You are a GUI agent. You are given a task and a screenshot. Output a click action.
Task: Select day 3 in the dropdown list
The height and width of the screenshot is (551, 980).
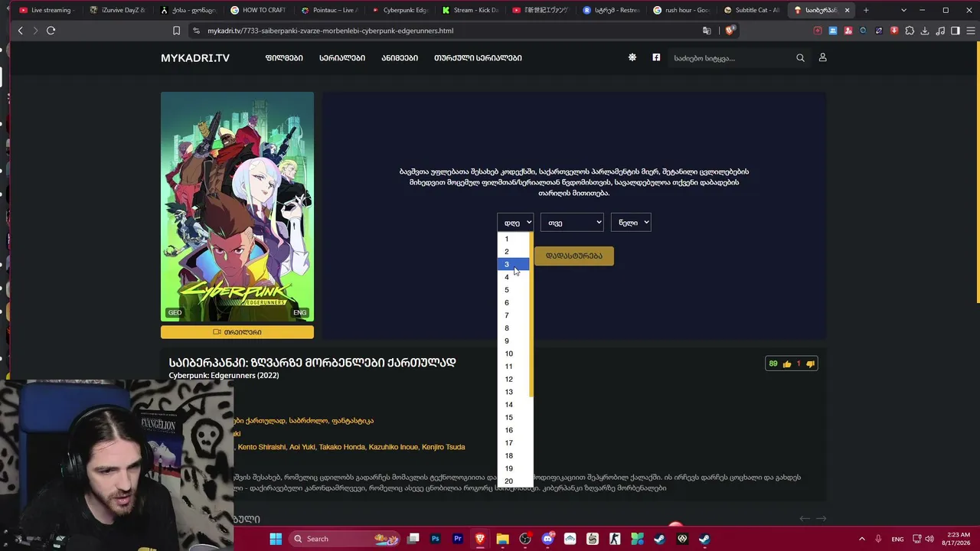tap(513, 264)
